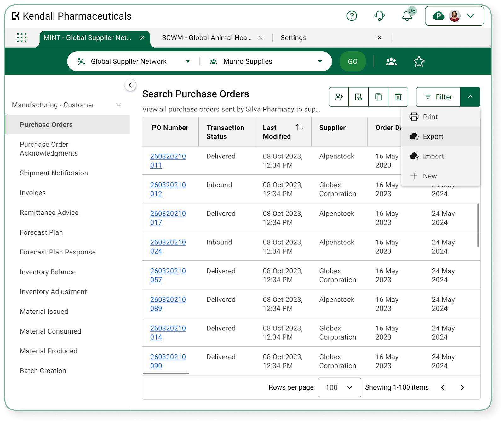Open Invoices in sidebar
Image resolution: width=504 pixels, height=423 pixels.
coord(33,193)
